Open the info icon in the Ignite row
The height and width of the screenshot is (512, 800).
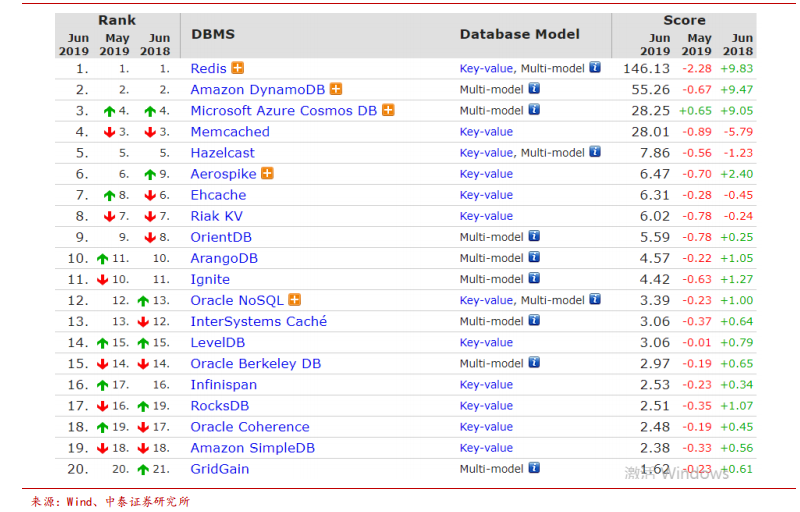click(x=534, y=278)
